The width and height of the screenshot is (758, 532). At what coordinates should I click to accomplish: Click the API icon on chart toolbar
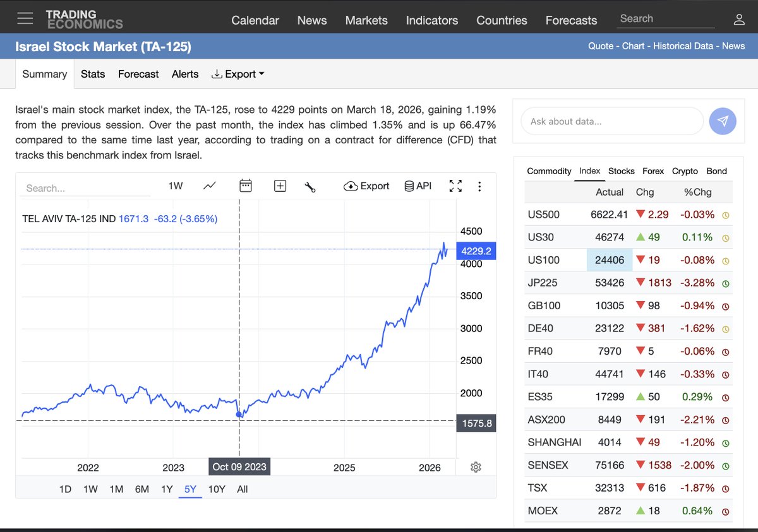pos(417,186)
